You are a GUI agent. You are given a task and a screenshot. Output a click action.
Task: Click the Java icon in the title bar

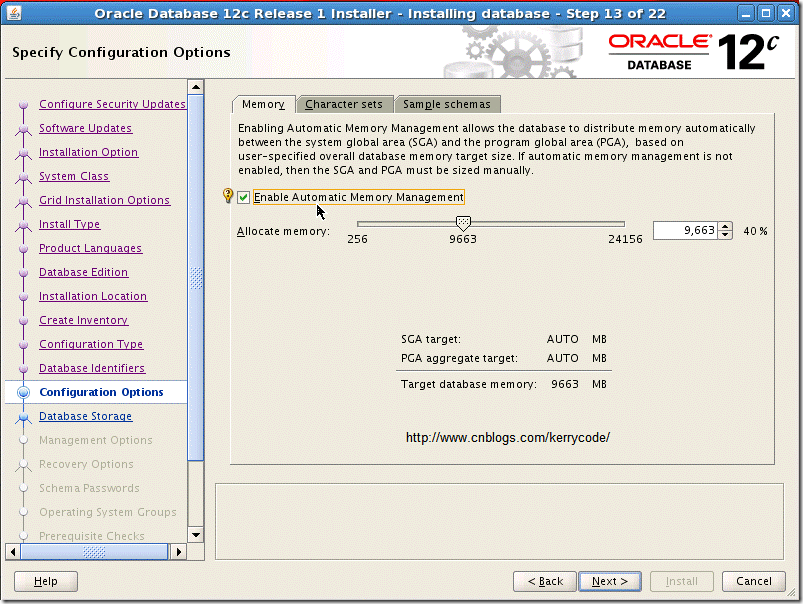(14, 13)
